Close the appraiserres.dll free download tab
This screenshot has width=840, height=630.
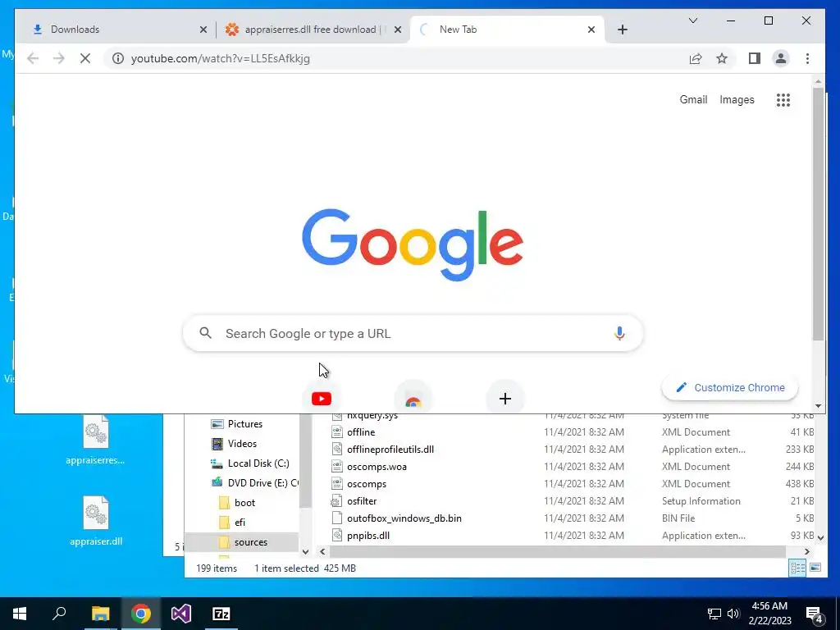click(398, 30)
